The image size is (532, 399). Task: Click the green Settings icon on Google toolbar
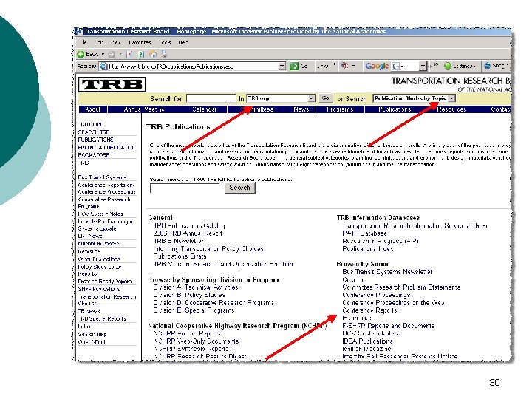tap(448, 66)
